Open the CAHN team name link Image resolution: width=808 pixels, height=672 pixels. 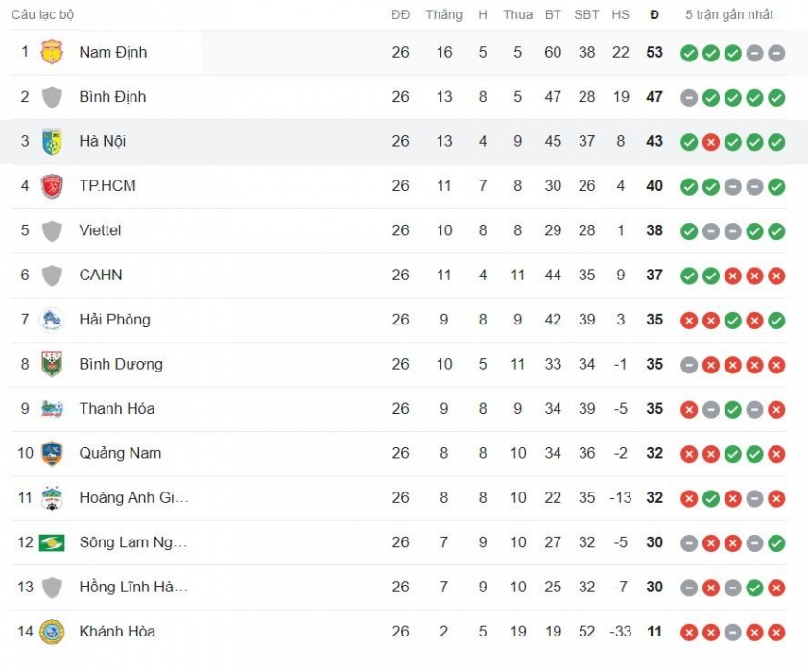[x=101, y=276]
